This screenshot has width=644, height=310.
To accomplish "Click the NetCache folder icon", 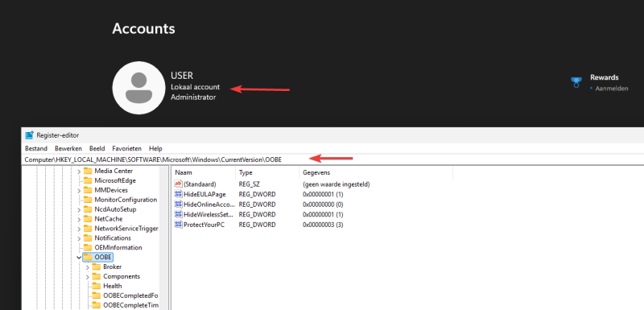I will click(x=88, y=219).
